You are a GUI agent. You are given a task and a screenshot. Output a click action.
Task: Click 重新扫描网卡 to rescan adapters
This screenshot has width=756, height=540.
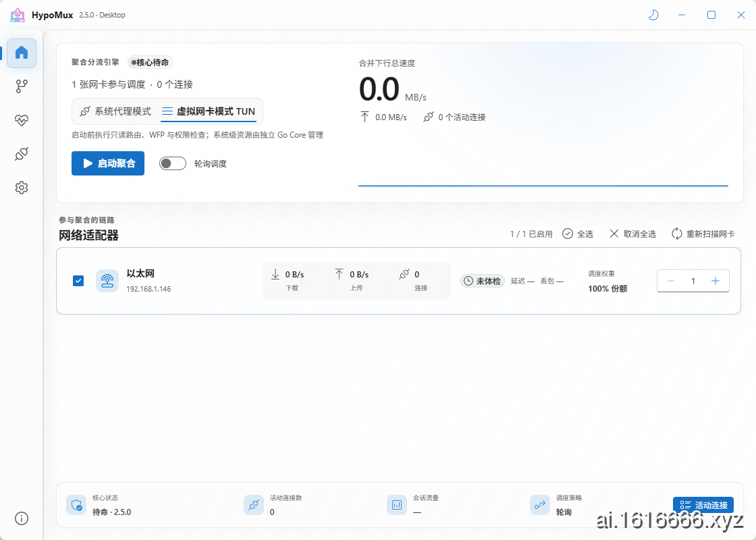coord(703,234)
